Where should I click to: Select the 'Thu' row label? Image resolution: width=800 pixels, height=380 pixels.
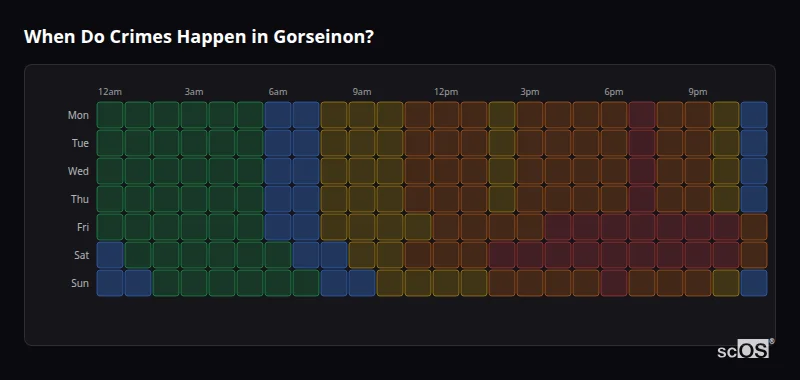(x=80, y=199)
